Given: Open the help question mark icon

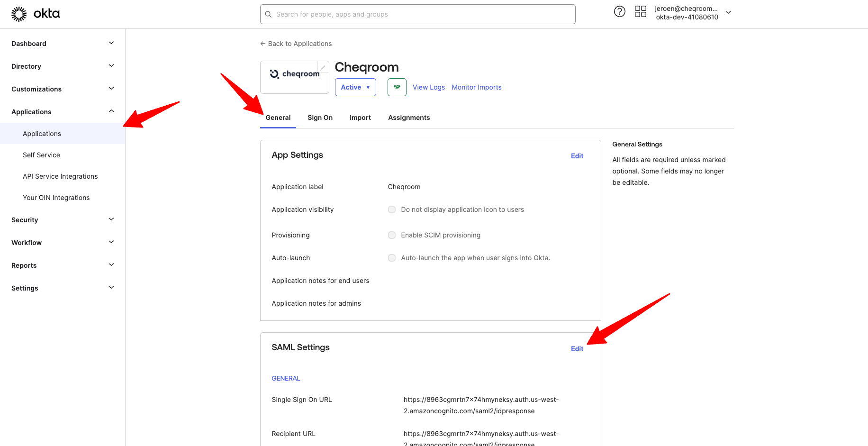Looking at the screenshot, I should pyautogui.click(x=619, y=12).
